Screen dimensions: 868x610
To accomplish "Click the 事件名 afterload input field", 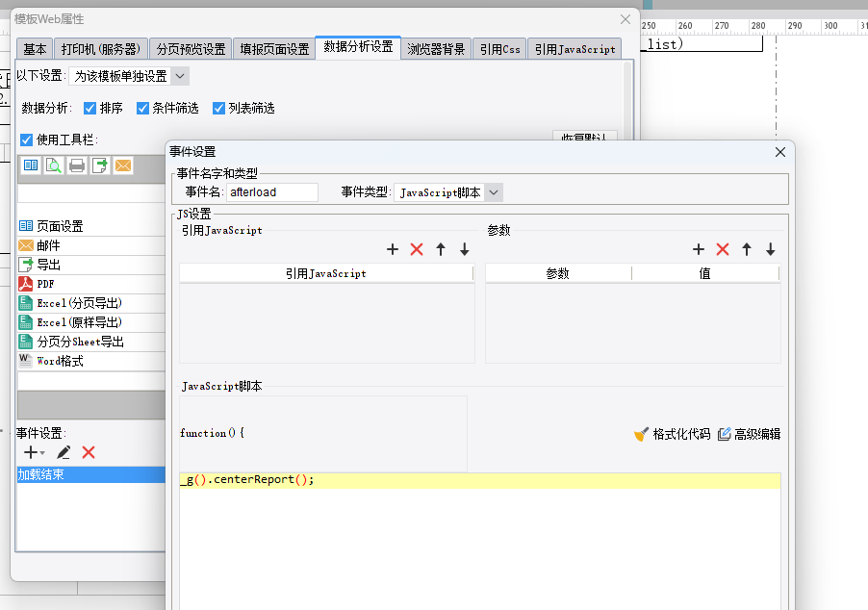I will pos(272,192).
